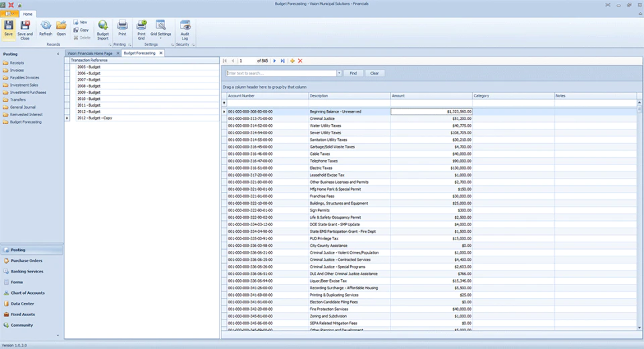Collapse the Posting navigation pane
This screenshot has height=349, width=644.
point(58,54)
